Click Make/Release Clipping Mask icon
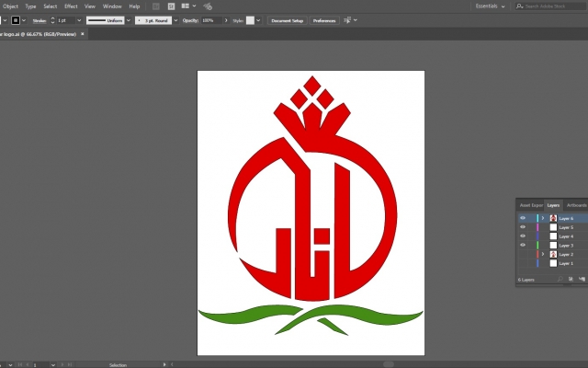 click(571, 279)
